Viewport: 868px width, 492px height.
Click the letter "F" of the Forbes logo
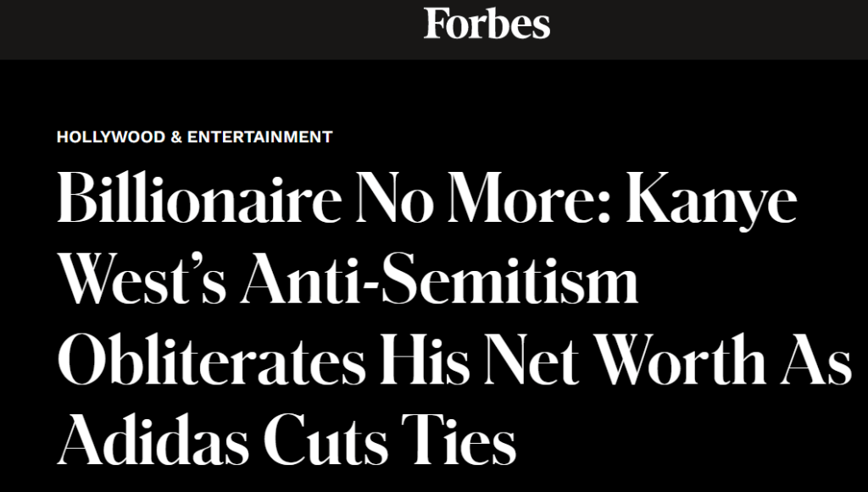pos(435,24)
